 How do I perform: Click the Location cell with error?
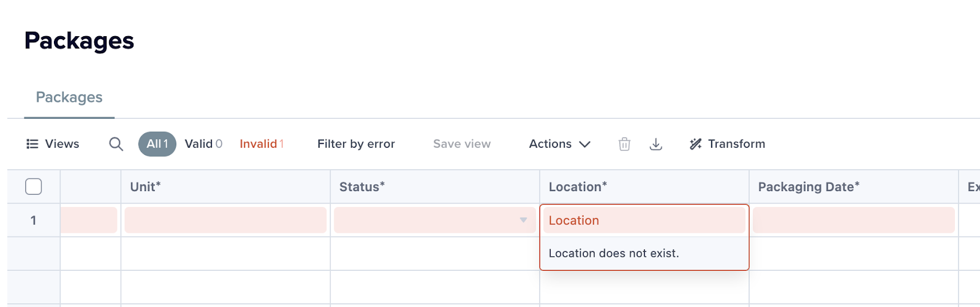(644, 220)
